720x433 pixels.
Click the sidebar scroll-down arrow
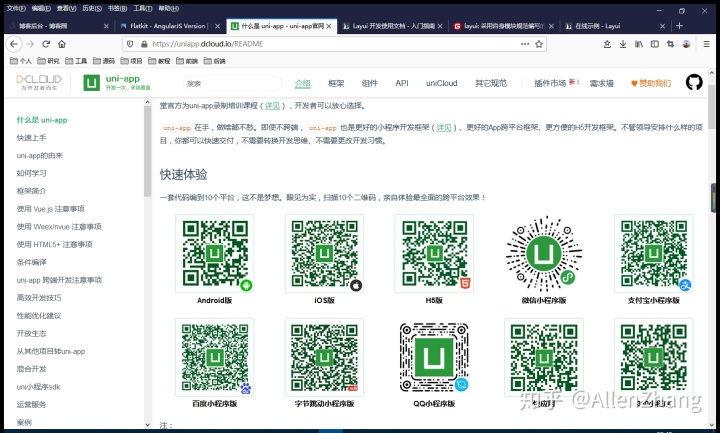pyautogui.click(x=147, y=425)
